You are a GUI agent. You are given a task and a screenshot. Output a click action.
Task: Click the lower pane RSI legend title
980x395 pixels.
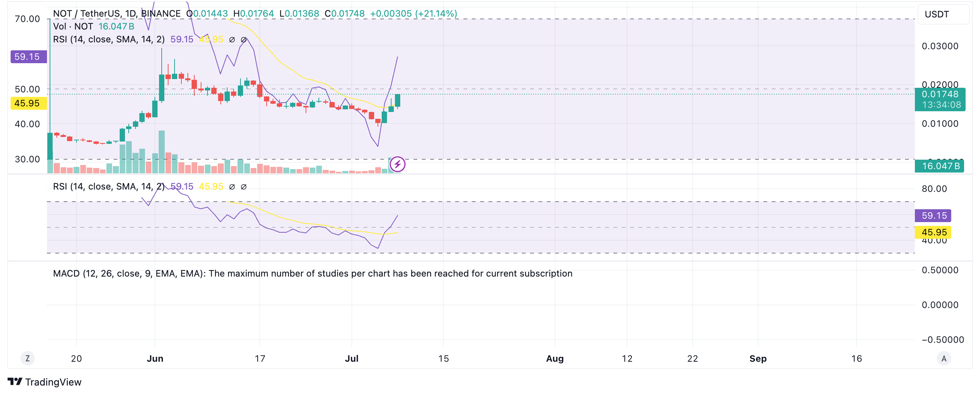(109, 187)
